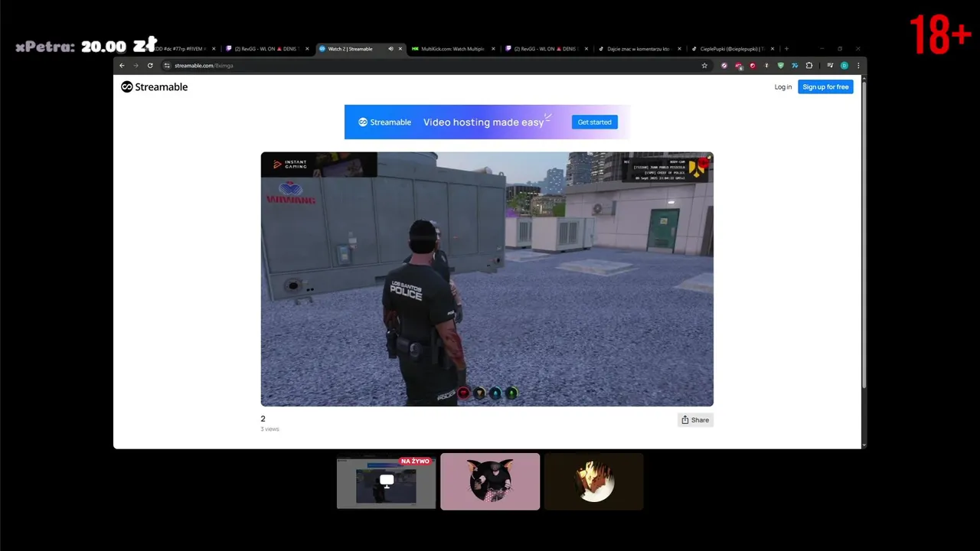
Task: Click Get started in the banner
Action: coord(595,122)
